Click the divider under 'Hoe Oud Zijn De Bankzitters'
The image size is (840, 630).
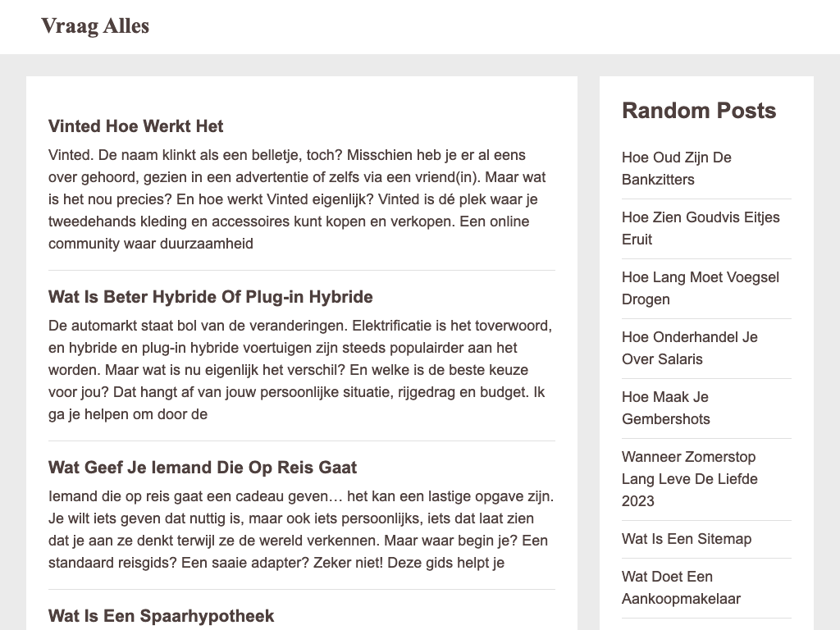click(x=706, y=199)
